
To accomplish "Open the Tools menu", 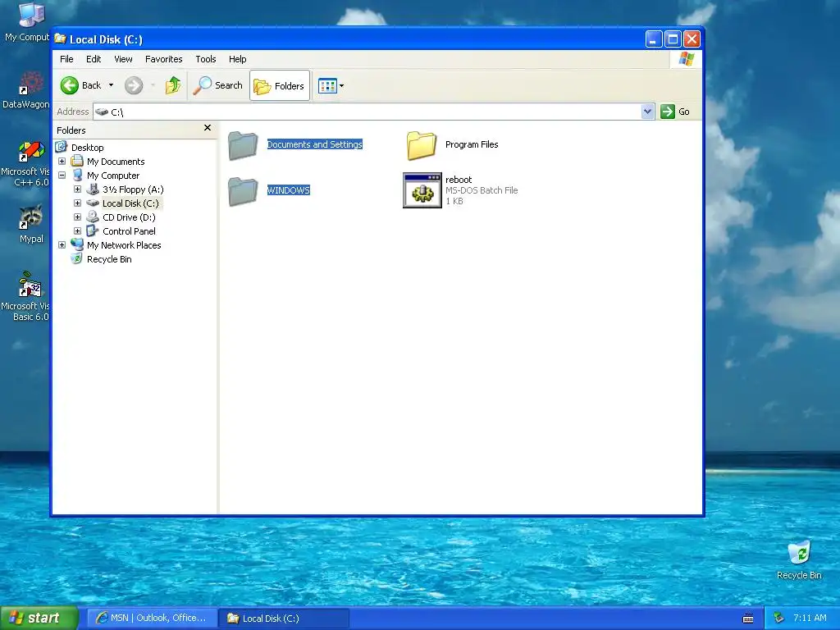I will (206, 59).
